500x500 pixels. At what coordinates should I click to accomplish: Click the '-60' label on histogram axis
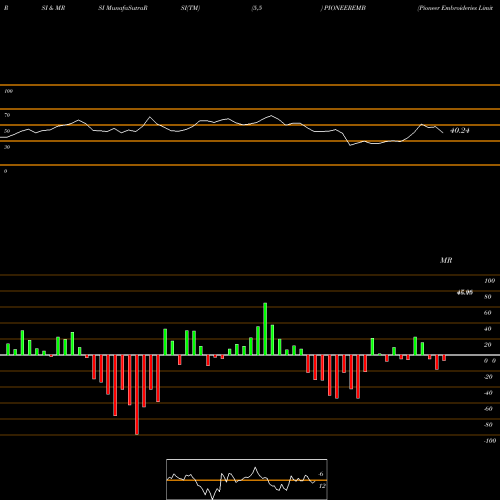pyautogui.click(x=488, y=409)
